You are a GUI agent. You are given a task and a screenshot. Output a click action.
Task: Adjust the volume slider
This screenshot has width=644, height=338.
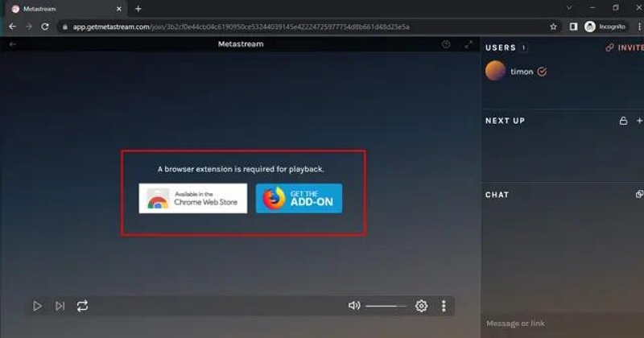click(x=386, y=306)
